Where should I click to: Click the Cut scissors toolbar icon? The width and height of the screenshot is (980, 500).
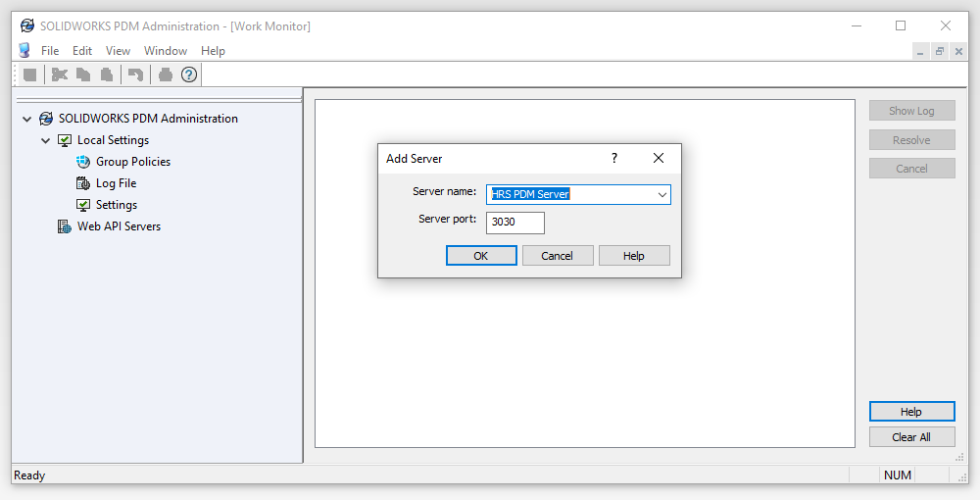click(x=60, y=75)
